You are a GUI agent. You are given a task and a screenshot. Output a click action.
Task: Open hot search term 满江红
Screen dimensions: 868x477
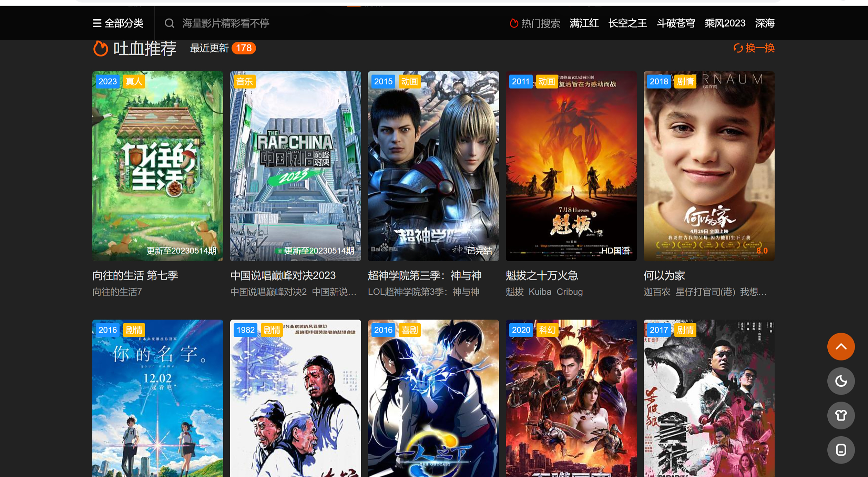coord(584,23)
